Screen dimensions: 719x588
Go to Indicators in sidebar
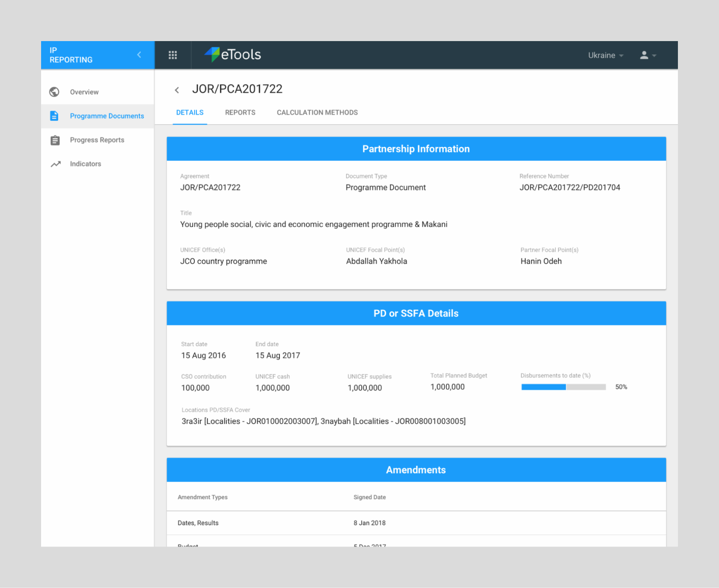pos(86,164)
